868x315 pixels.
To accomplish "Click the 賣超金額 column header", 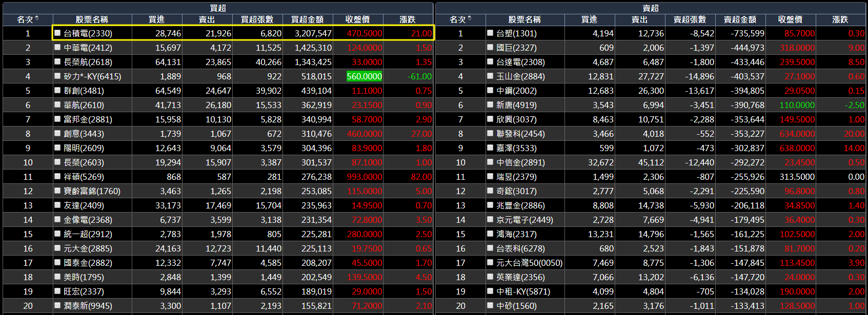I will [x=740, y=19].
